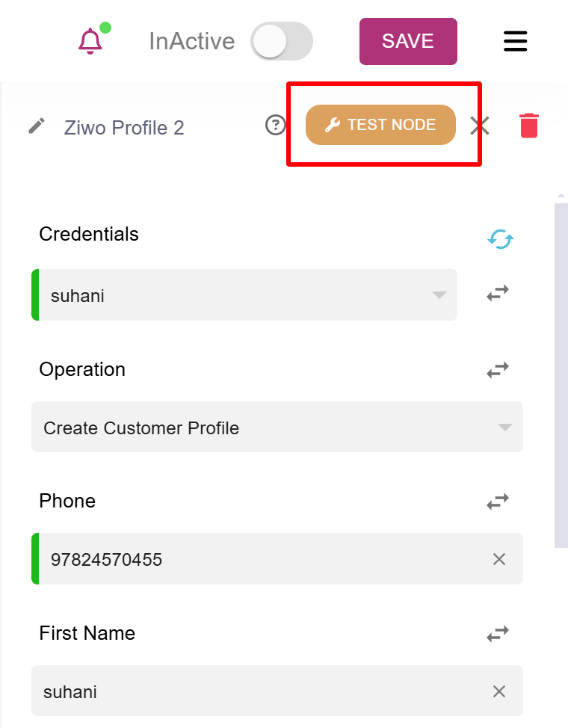Viewport: 568px width, 728px height.
Task: Open the hamburger menu
Action: (515, 41)
